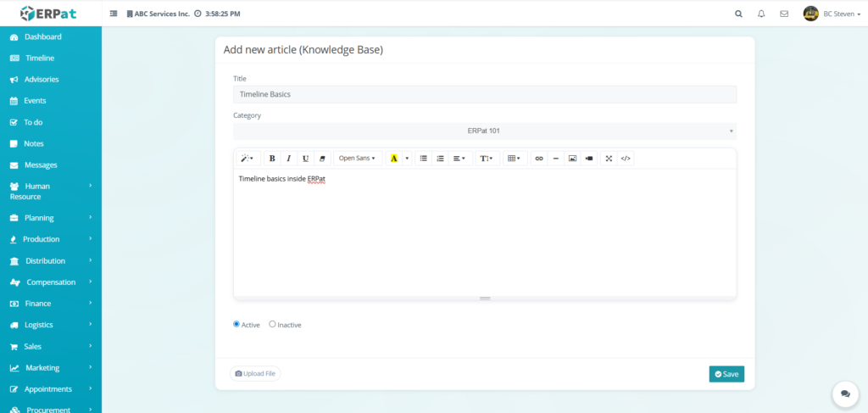This screenshot has height=413, width=868.
Task: Apply the yellow highlight color swatch
Action: pyautogui.click(x=393, y=159)
